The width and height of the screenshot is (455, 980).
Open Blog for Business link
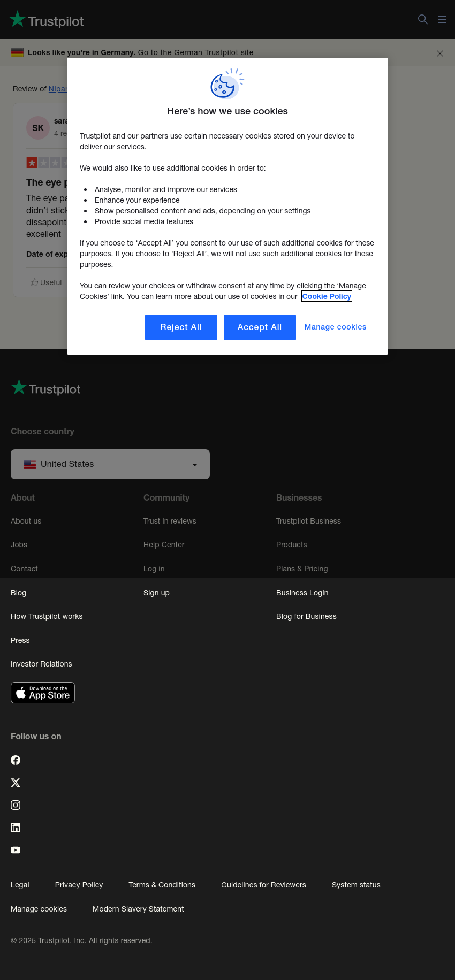(x=306, y=616)
